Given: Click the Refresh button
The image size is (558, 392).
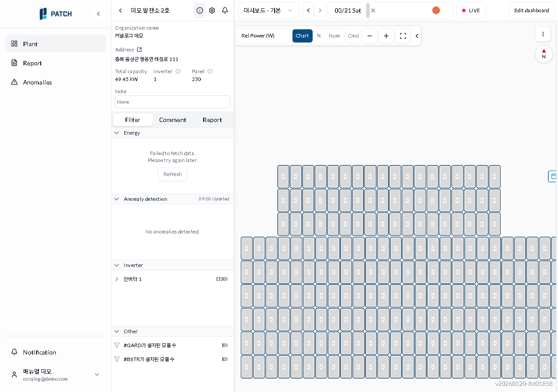Looking at the screenshot, I should pos(173,174).
